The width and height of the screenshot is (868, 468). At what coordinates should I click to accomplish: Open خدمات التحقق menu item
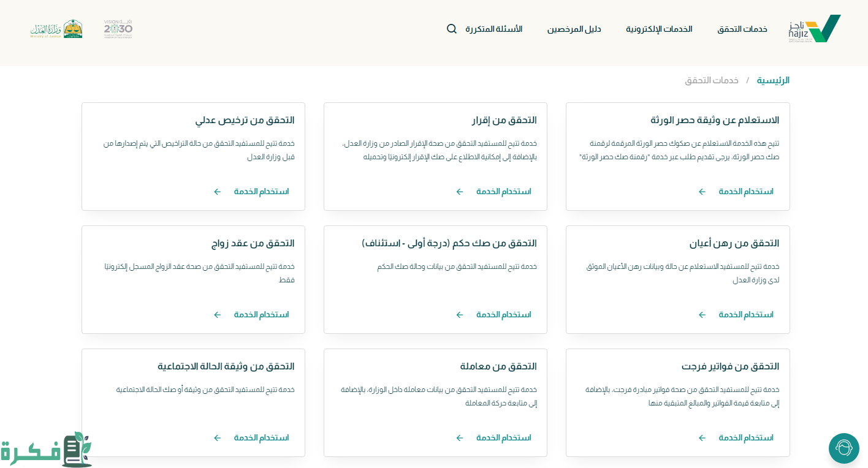tap(742, 29)
